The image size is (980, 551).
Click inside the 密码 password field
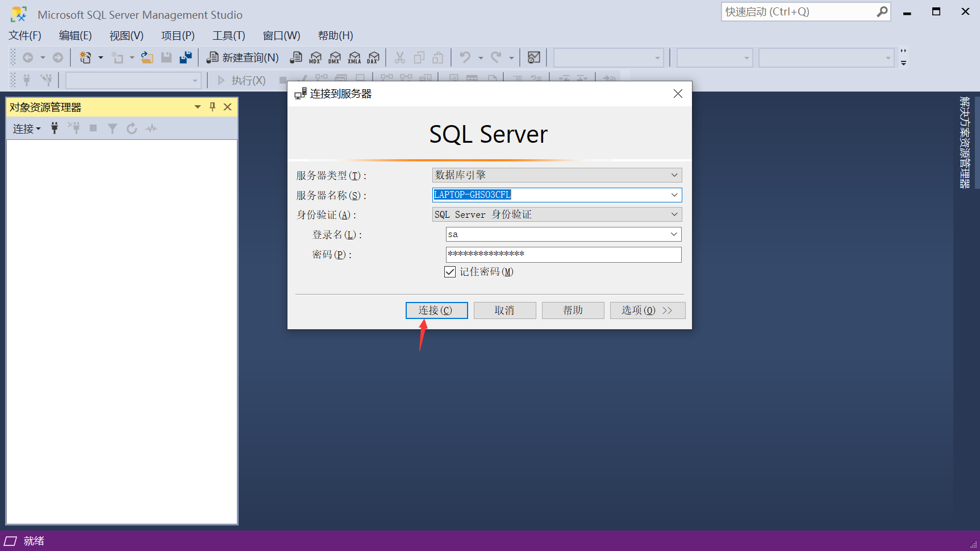tap(563, 254)
